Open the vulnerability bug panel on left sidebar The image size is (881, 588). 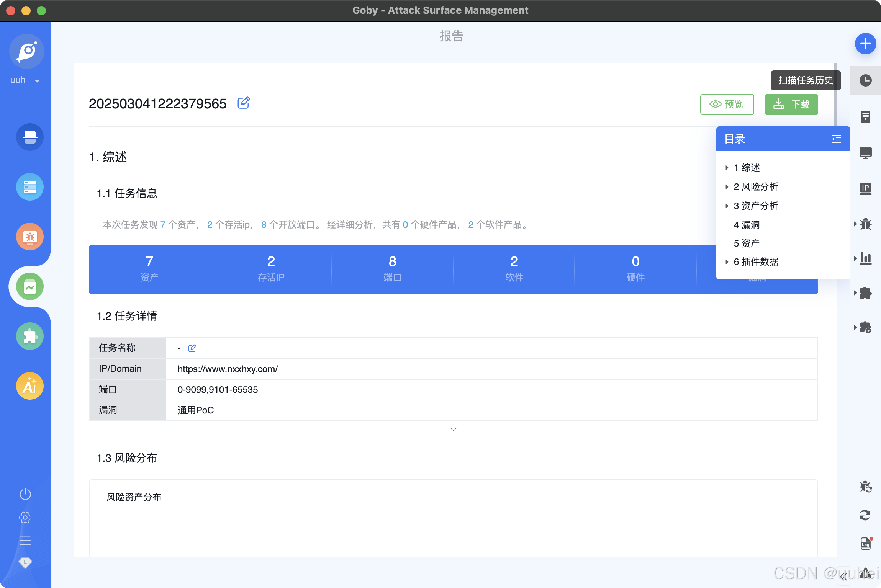[30, 237]
